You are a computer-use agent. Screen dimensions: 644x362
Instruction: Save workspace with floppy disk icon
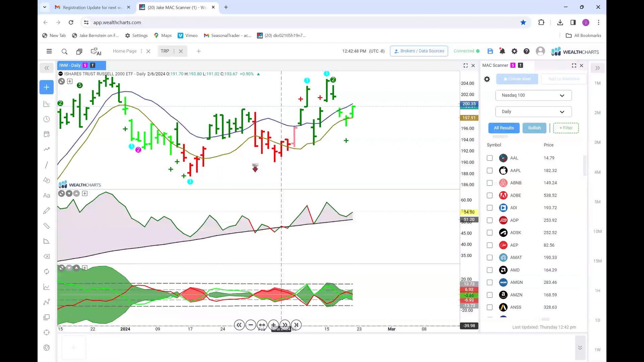pos(490,51)
